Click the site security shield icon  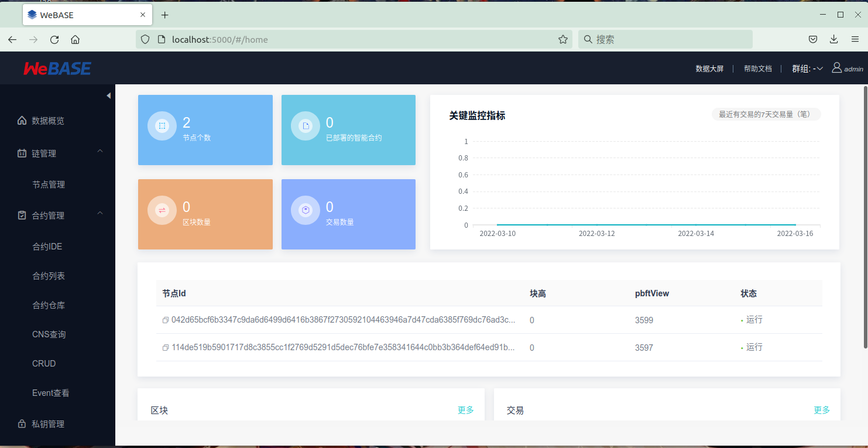146,40
